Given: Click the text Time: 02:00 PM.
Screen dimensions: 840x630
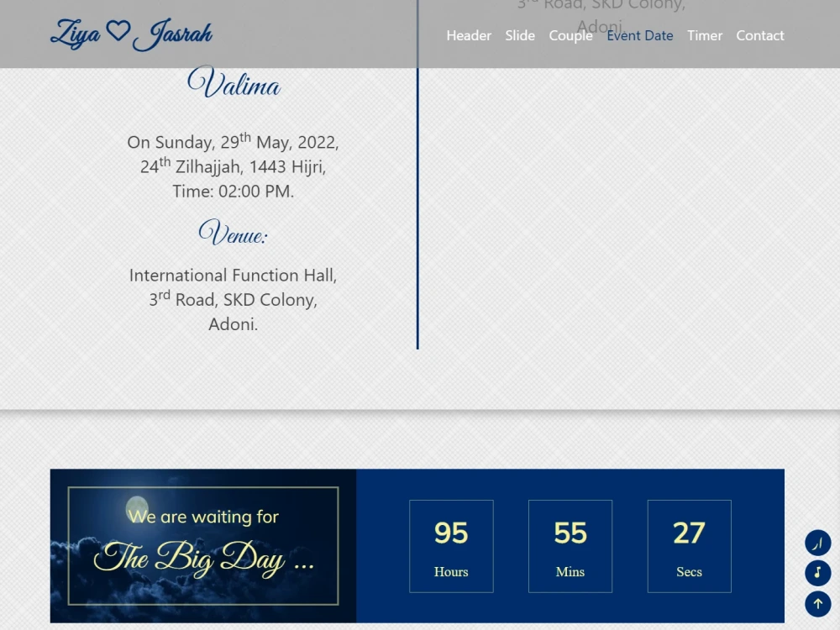Looking at the screenshot, I should coord(233,192).
